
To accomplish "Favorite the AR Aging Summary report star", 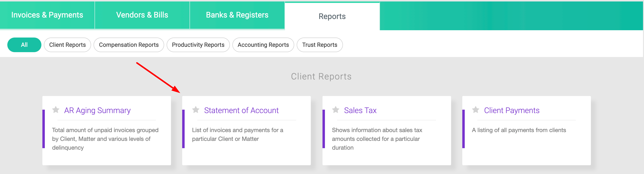I will pos(56,110).
